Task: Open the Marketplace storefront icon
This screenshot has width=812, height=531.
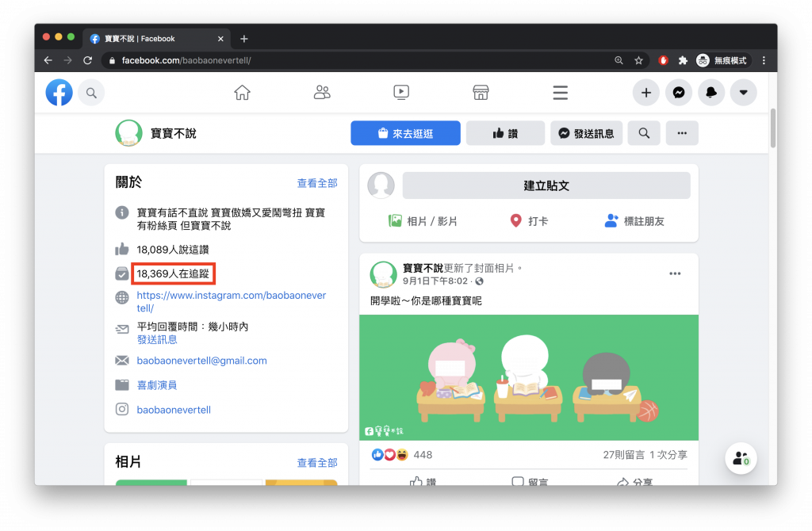Action: [481, 93]
